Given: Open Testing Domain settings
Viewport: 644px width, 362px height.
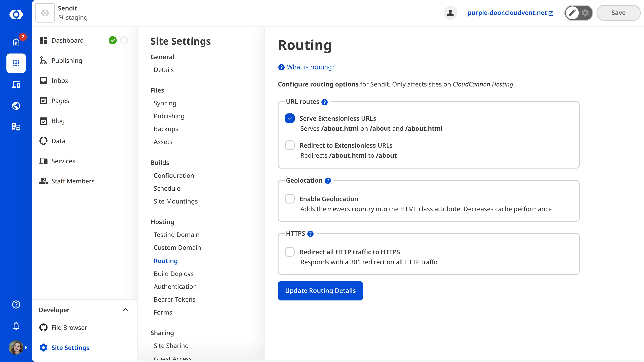Looking at the screenshot, I should click(x=176, y=234).
